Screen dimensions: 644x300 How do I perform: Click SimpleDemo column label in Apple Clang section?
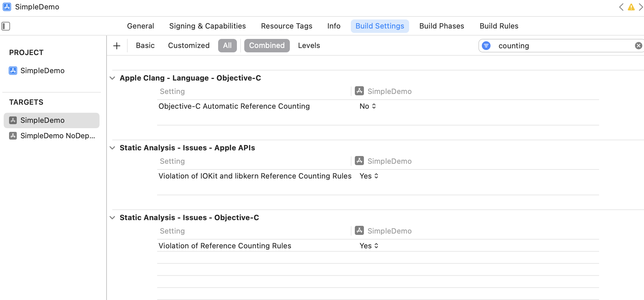[x=389, y=92]
